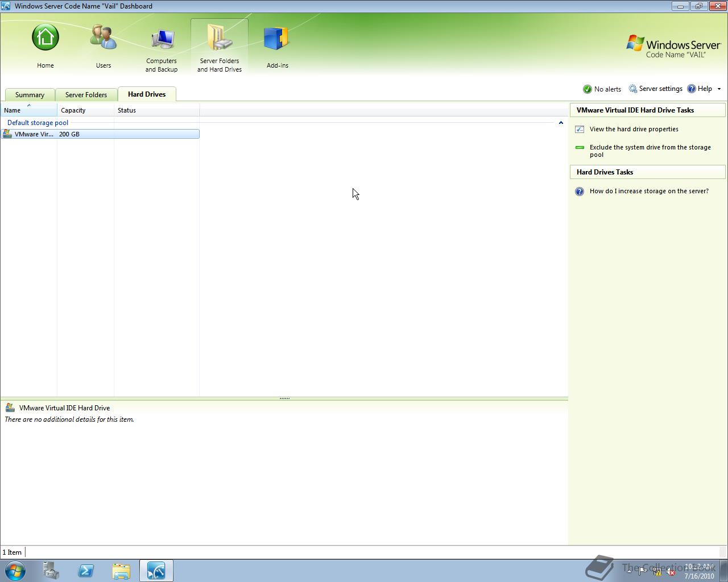
Task: Click the '1 Item' status bar text
Action: pyautogui.click(x=12, y=552)
